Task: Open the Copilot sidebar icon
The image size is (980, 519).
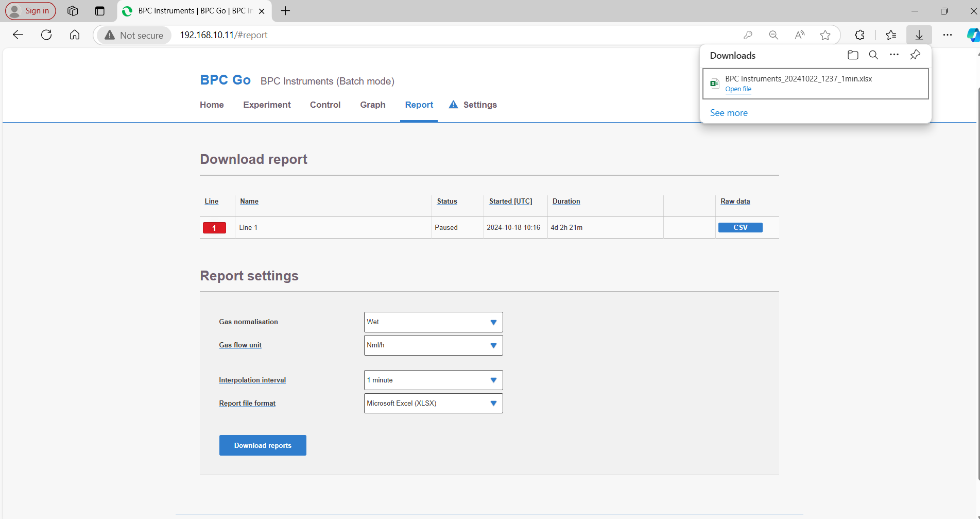Action: pyautogui.click(x=973, y=35)
